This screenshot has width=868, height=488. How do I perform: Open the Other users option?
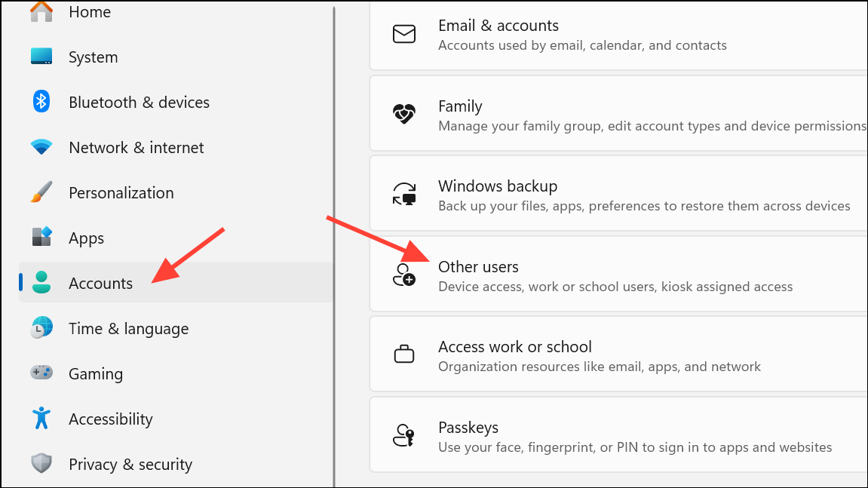point(478,267)
